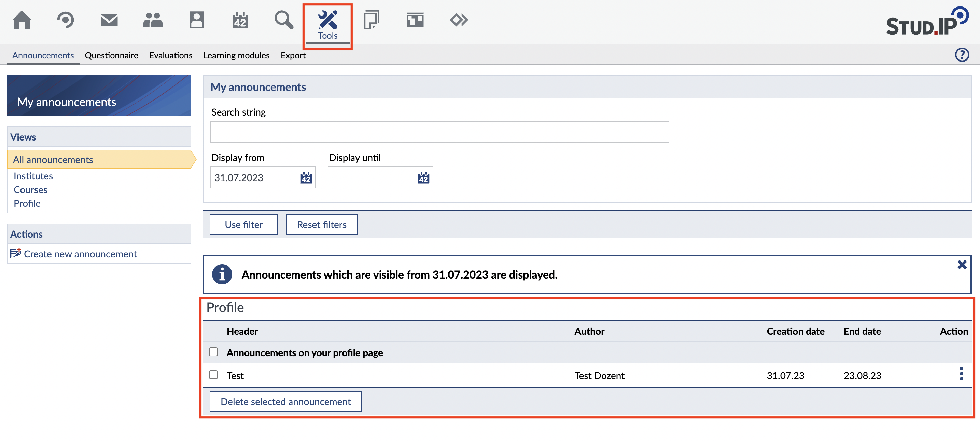Select the Courses view in sidebar
The height and width of the screenshot is (441, 980).
(x=30, y=190)
